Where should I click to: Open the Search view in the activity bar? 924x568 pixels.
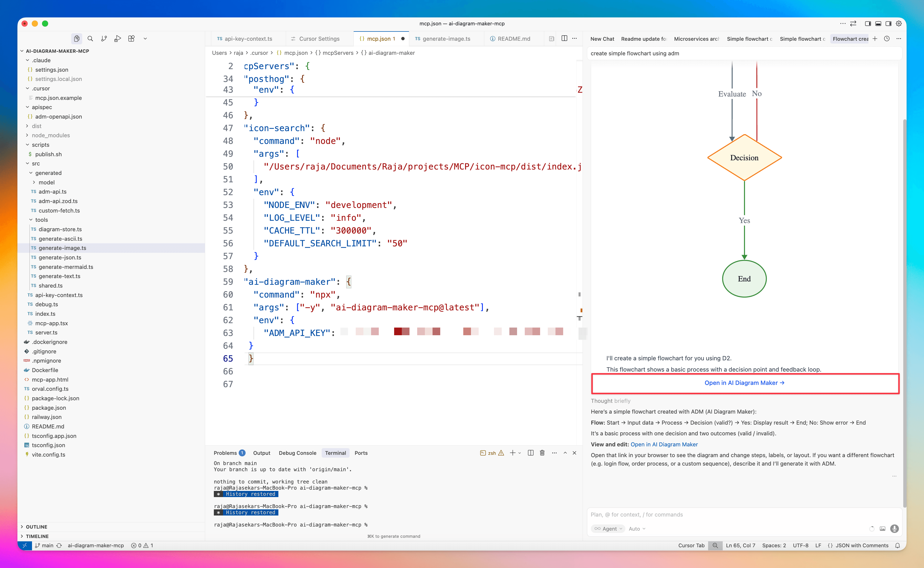coord(90,38)
